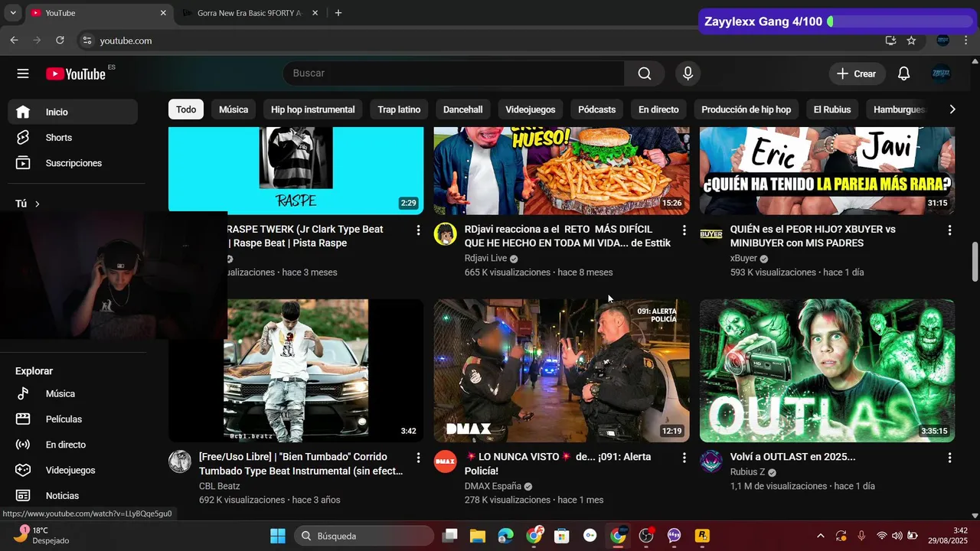Open Suscripciones in the sidebar
Image resolution: width=980 pixels, height=551 pixels.
(x=73, y=163)
